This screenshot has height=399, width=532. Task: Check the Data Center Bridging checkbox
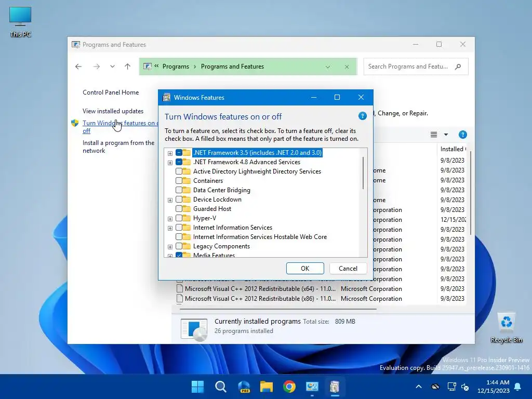(179, 190)
